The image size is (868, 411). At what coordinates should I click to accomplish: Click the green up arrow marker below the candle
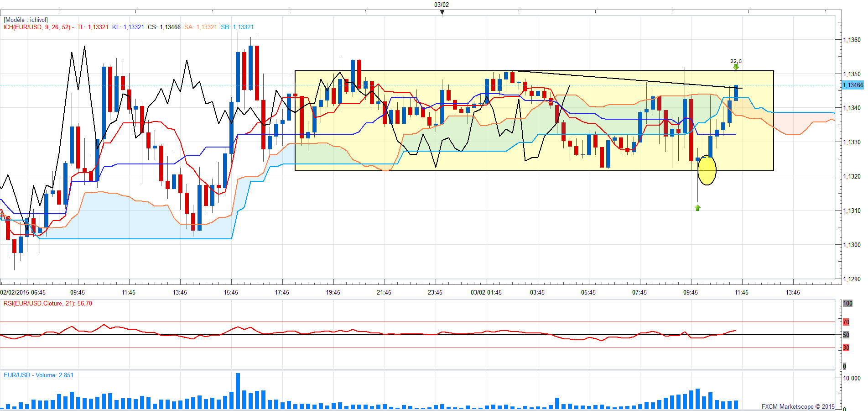(697, 208)
